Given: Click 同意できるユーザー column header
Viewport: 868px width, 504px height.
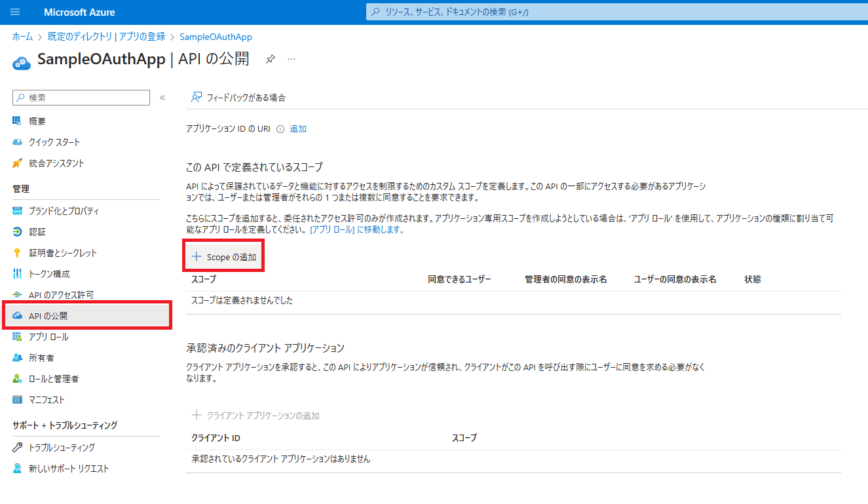Looking at the screenshot, I should pos(459,279).
